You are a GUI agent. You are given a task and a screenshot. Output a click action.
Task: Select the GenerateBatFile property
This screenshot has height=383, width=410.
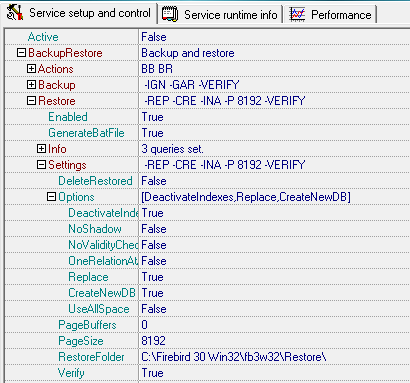point(86,133)
